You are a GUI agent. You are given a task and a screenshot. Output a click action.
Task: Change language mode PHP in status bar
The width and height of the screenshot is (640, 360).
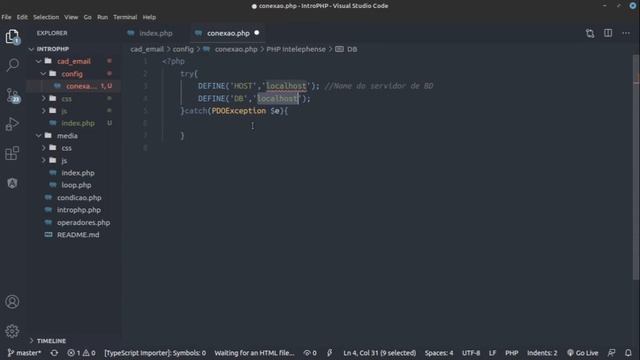coord(511,353)
